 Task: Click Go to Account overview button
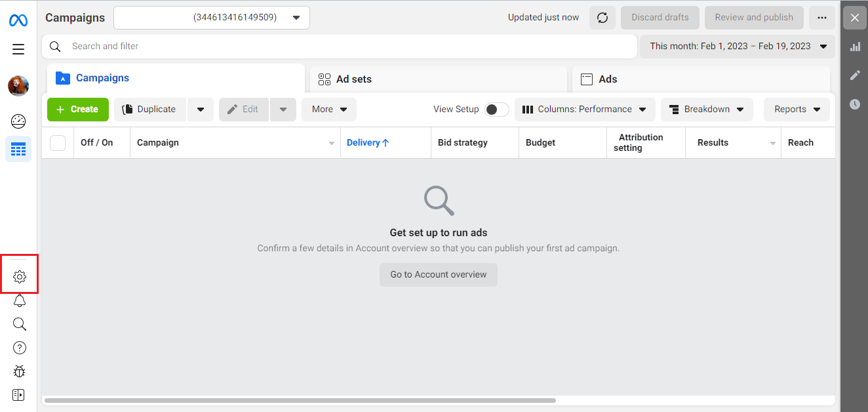439,275
